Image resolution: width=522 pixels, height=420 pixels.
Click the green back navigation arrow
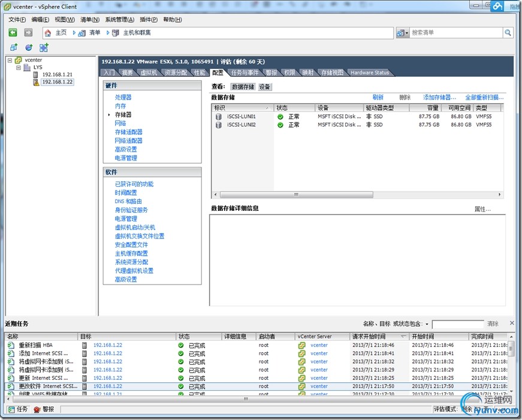pos(13,32)
